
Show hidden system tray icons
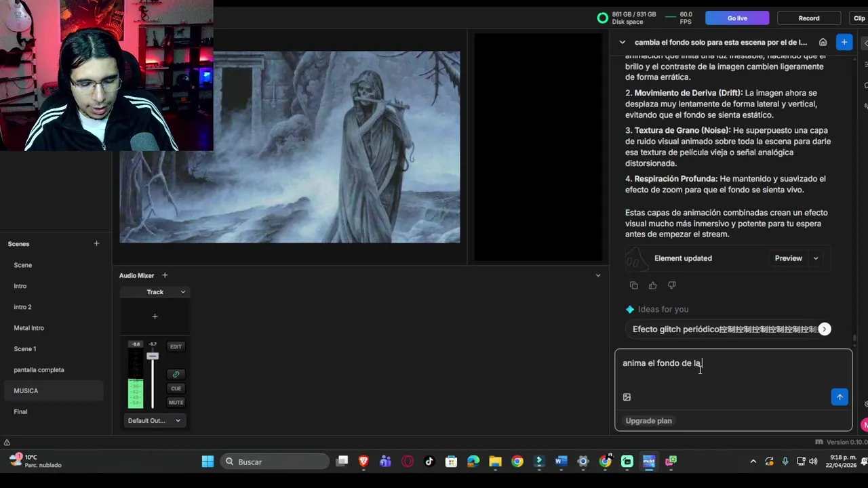[753, 462]
